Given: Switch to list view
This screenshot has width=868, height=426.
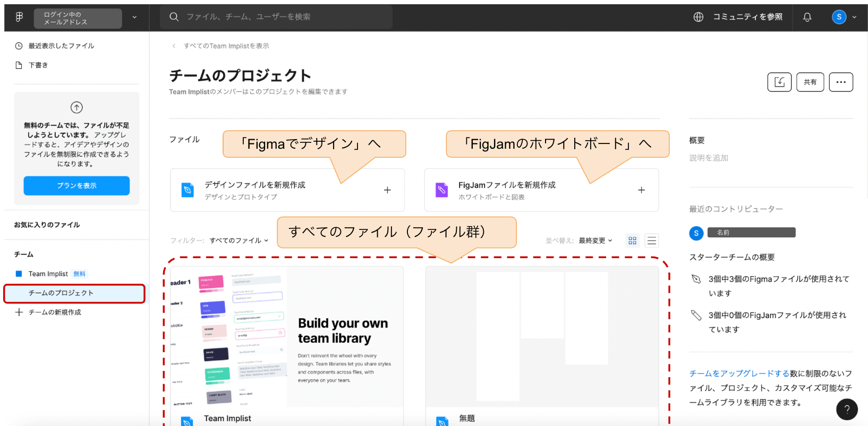Looking at the screenshot, I should point(651,241).
